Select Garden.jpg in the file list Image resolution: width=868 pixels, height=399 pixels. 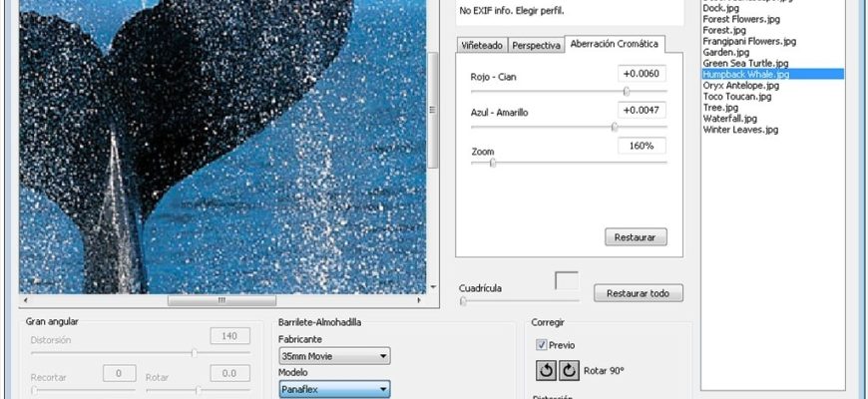(725, 53)
